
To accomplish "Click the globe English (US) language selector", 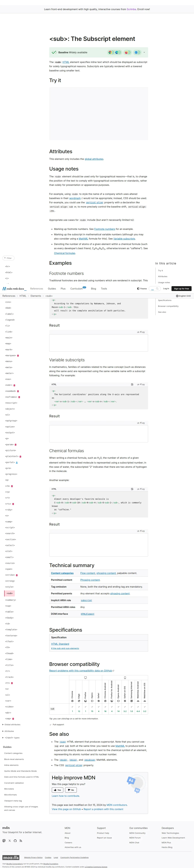I will point(183,296).
